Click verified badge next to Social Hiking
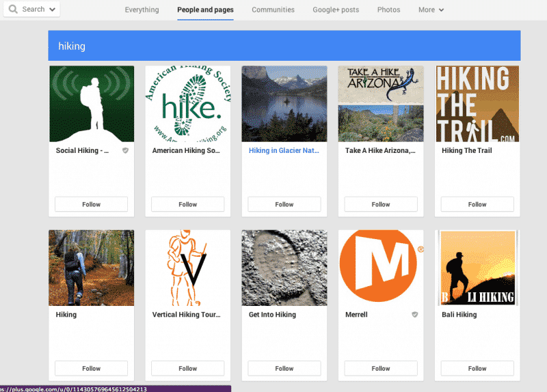The image size is (547, 392). pyautogui.click(x=125, y=150)
